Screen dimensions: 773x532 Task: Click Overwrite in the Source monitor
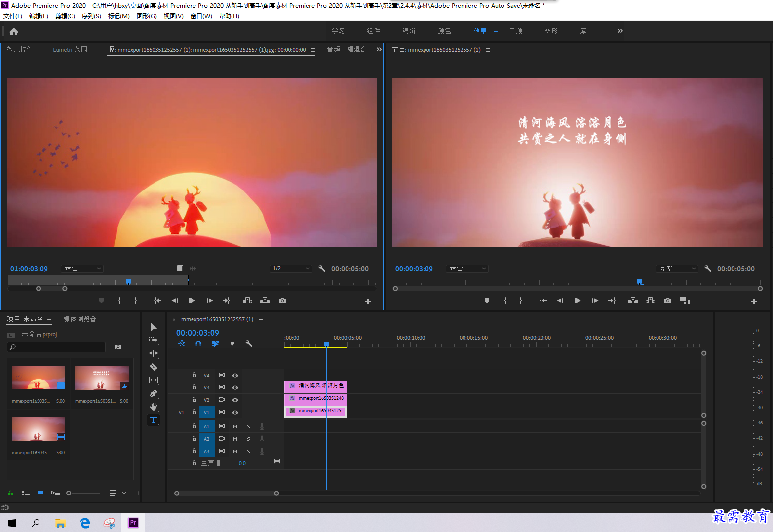point(265,301)
